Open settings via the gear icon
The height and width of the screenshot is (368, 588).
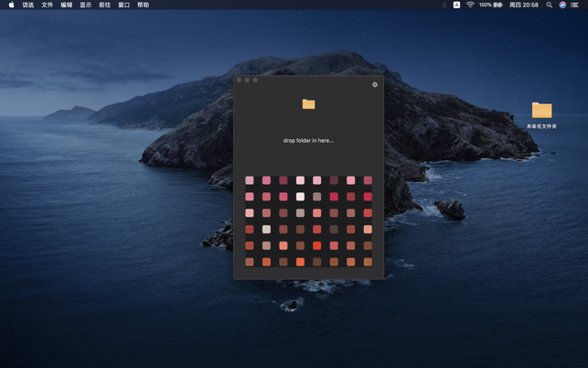point(375,84)
